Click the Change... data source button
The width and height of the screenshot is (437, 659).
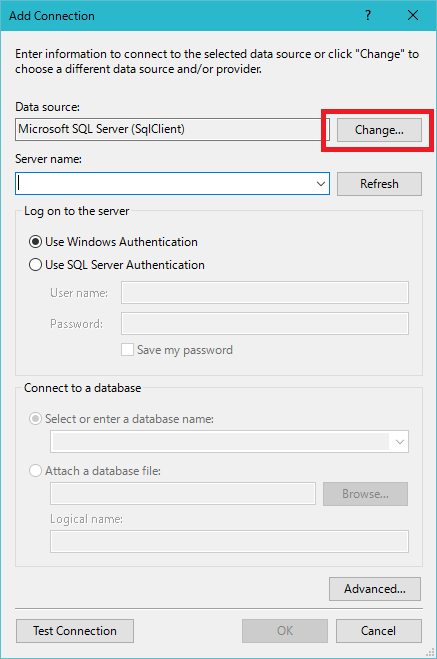[379, 130]
